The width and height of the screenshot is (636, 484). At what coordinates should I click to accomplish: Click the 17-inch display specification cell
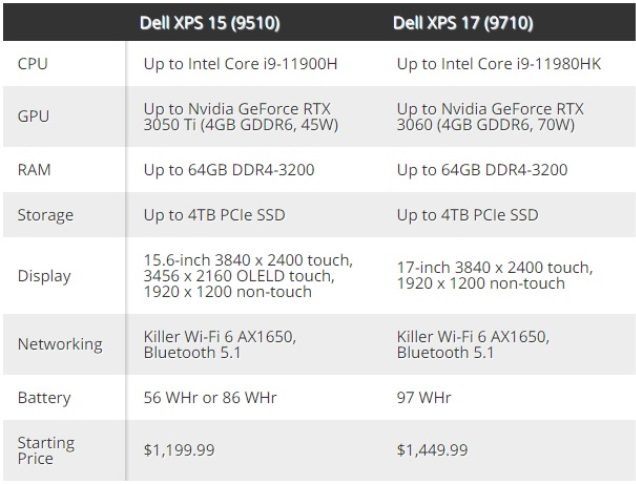click(494, 276)
